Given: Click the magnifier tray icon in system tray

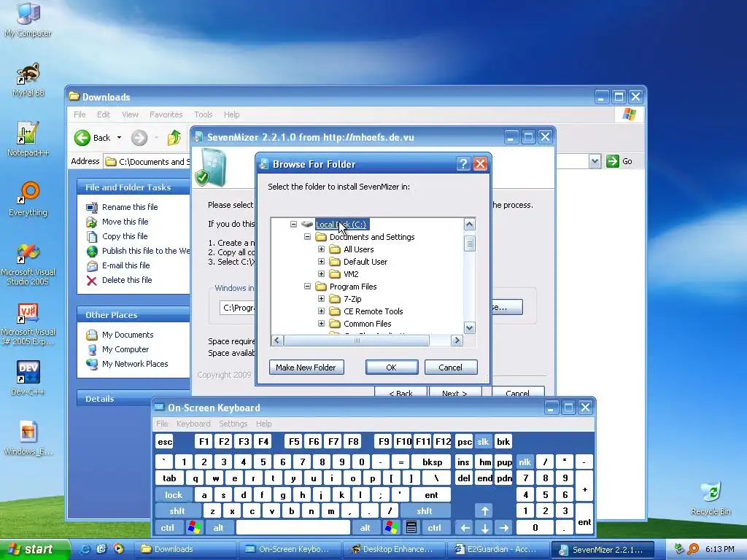Looking at the screenshot, I should click(x=693, y=549).
